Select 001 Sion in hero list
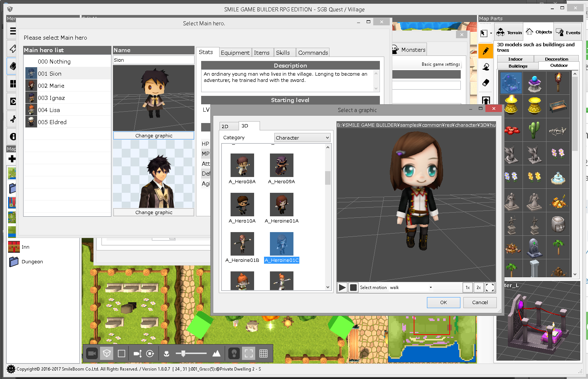The image size is (588, 379). (68, 73)
